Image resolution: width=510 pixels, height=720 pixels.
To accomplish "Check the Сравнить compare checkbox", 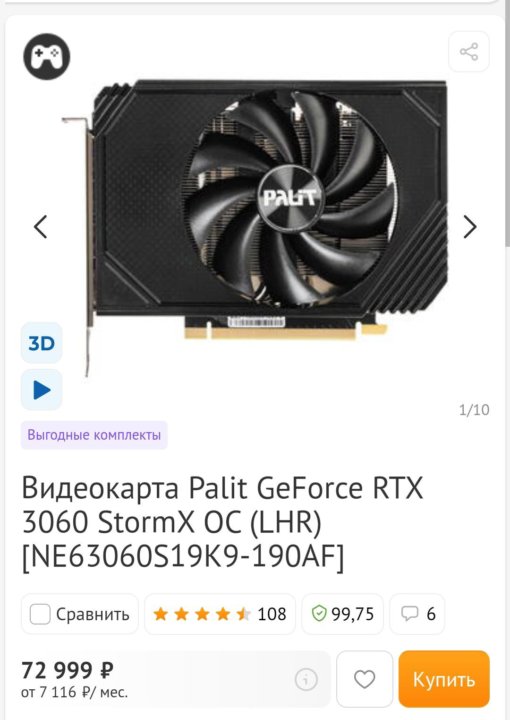I will pos(40,614).
